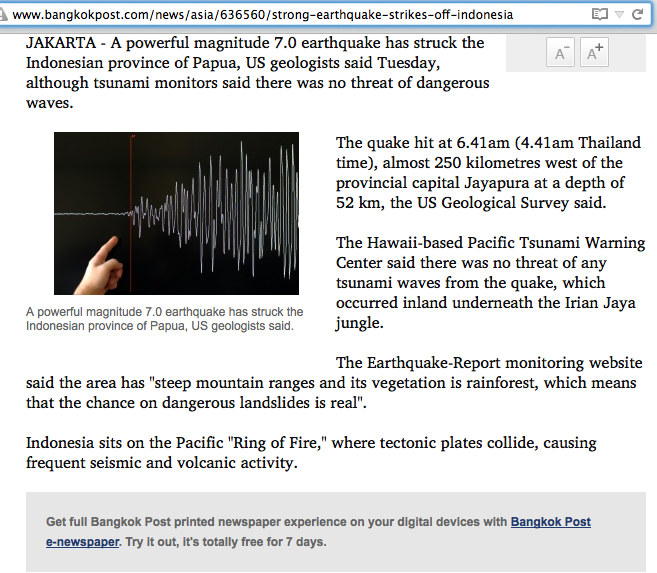The height and width of the screenshot is (573, 657).
Task: Click the site identity icon beside URL
Action: point(3,15)
